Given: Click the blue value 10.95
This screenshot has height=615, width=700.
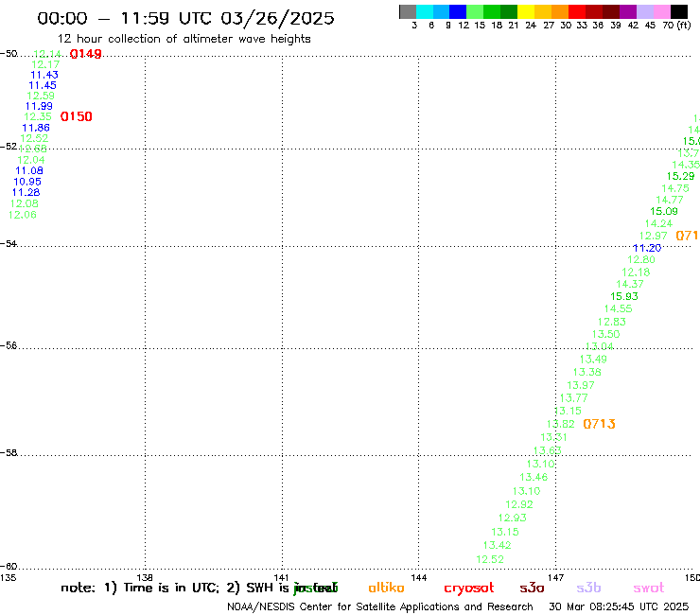Looking at the screenshot, I should [27, 182].
